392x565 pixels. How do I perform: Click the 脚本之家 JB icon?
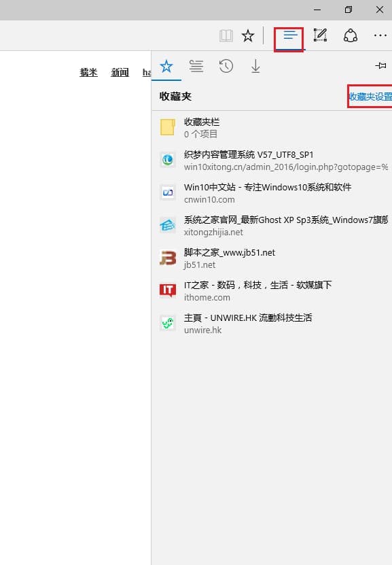click(168, 258)
